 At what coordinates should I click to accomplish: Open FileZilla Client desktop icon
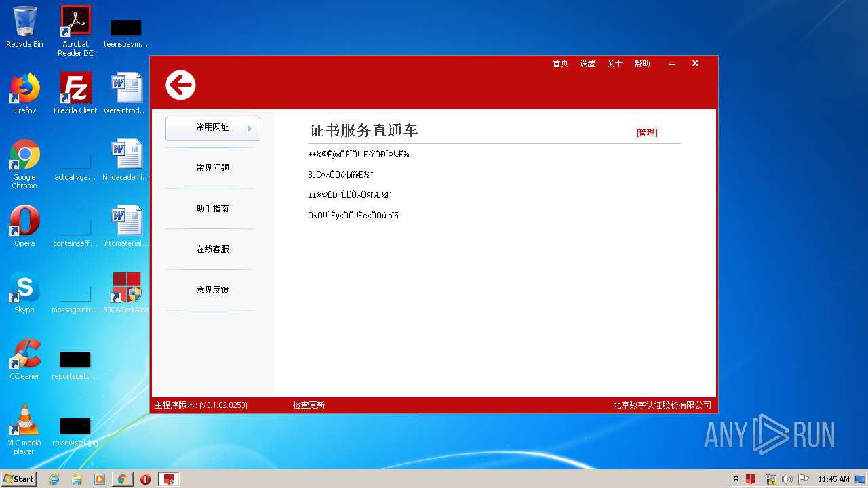tap(75, 94)
